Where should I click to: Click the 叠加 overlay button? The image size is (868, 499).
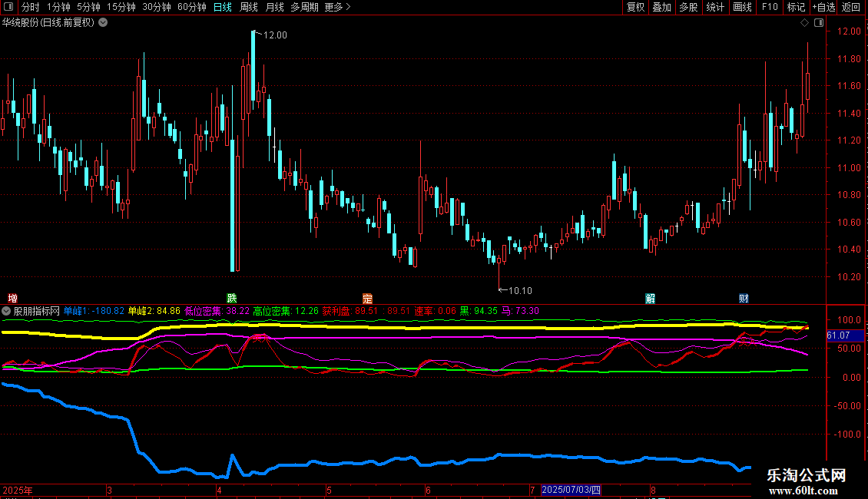point(661,7)
